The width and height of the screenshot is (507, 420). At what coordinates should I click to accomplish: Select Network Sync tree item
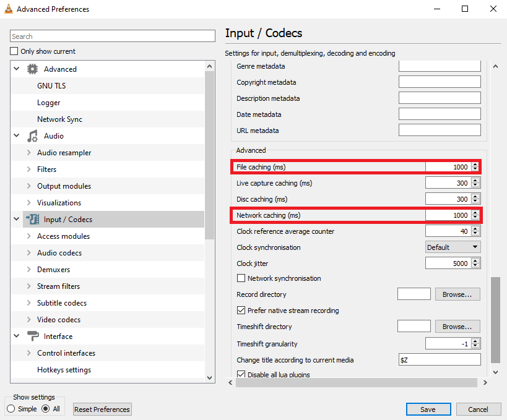(59, 119)
